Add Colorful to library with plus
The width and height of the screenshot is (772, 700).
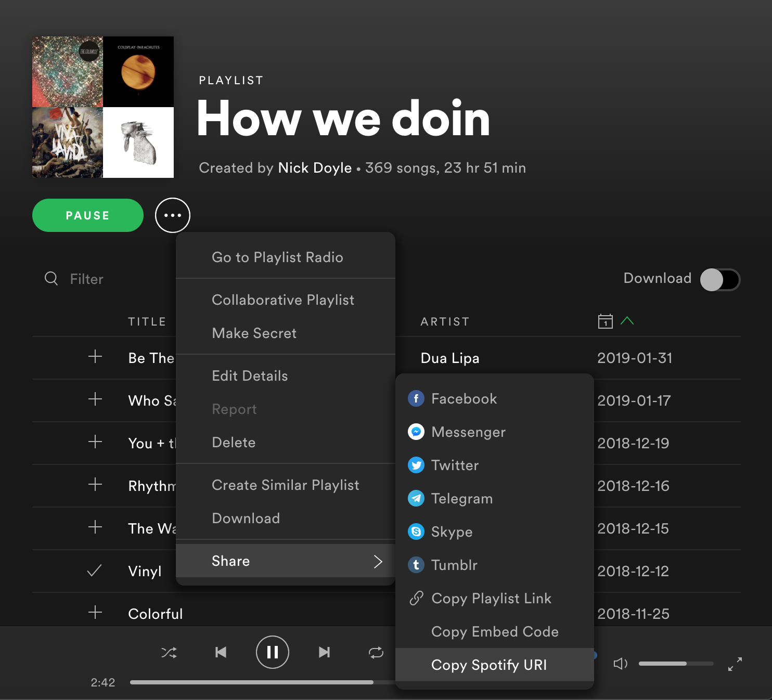pos(95,613)
